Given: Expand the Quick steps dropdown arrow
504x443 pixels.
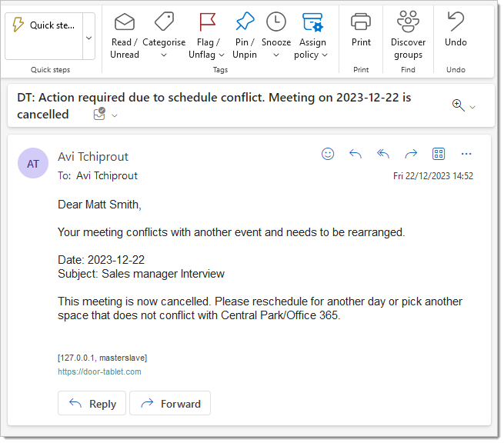Looking at the screenshot, I should click(88, 37).
